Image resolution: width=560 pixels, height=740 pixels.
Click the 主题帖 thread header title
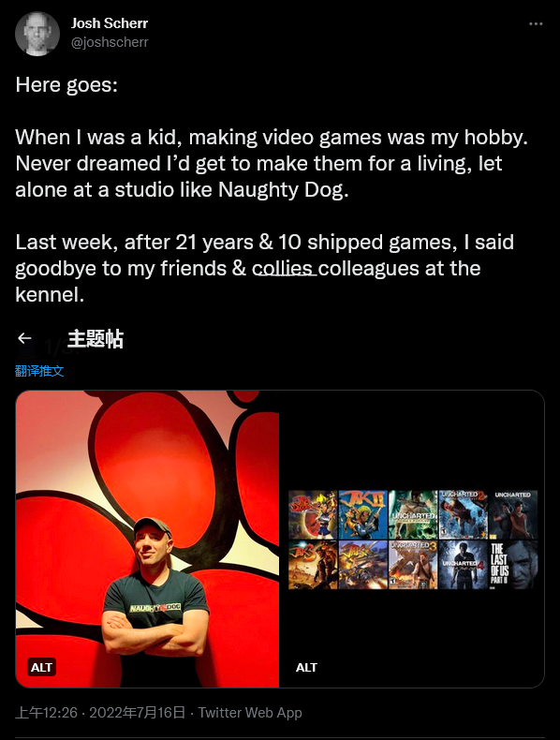pyautogui.click(x=96, y=339)
